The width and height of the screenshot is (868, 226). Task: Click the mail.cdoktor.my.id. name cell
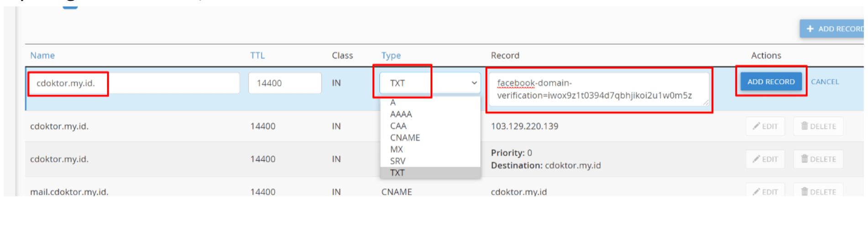pyautogui.click(x=69, y=192)
